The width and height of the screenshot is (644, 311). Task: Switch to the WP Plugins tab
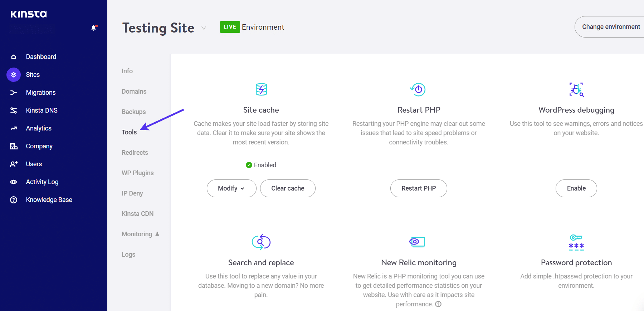pyautogui.click(x=137, y=173)
